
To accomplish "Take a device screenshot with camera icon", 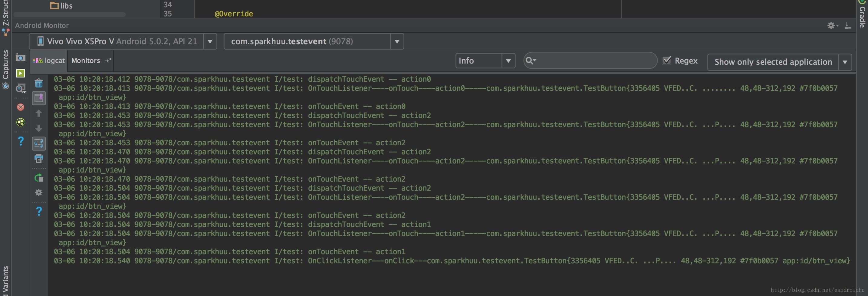I will [21, 58].
